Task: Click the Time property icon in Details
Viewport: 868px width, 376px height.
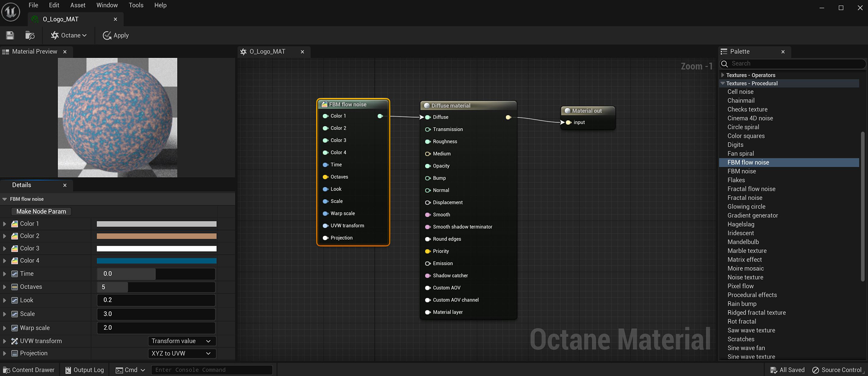Action: point(15,274)
